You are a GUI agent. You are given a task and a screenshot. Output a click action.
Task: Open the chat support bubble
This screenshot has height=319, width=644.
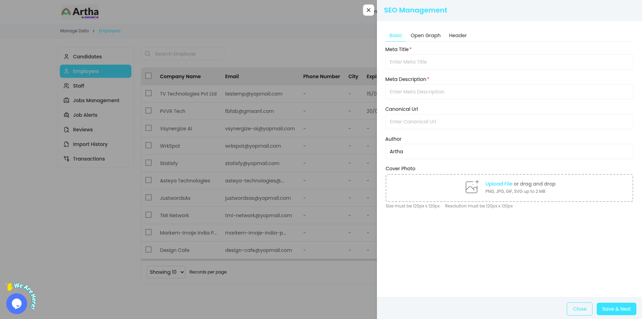(x=17, y=303)
